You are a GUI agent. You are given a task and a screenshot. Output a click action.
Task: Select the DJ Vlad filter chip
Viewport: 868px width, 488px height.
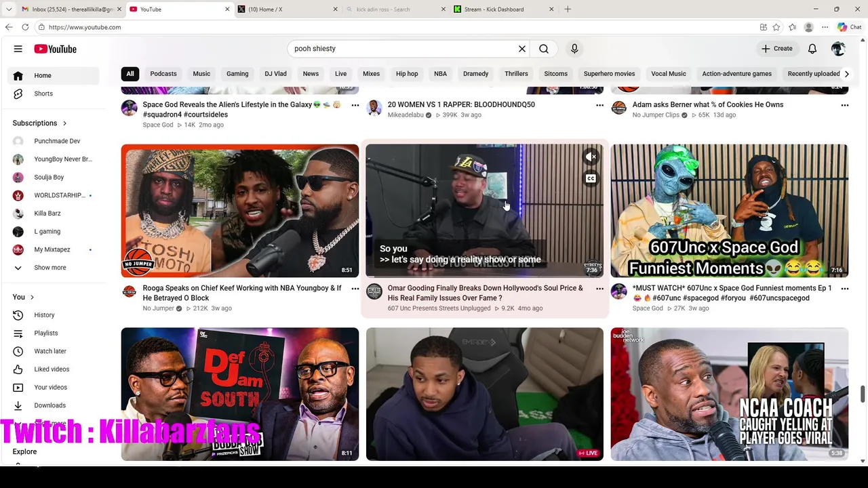point(275,74)
